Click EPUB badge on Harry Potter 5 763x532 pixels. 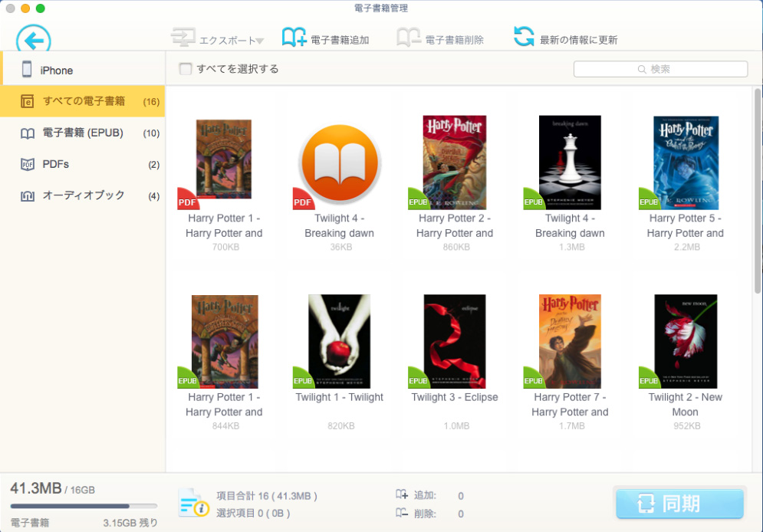point(648,202)
